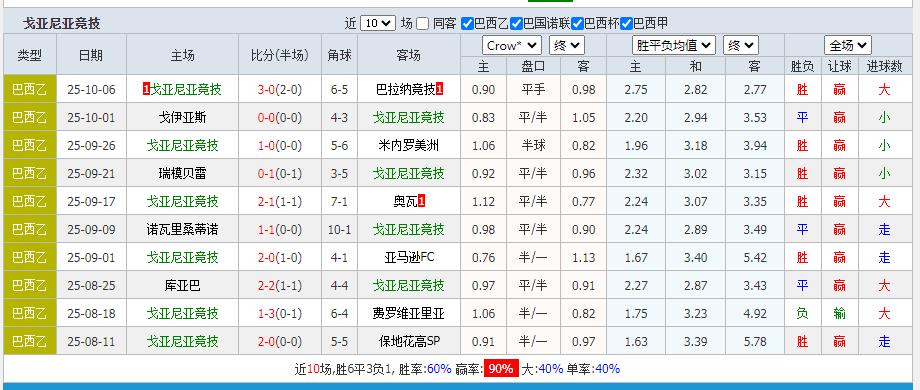
Task: Click the 1-0(0-0) score on 25-09-26
Action: pos(280,145)
